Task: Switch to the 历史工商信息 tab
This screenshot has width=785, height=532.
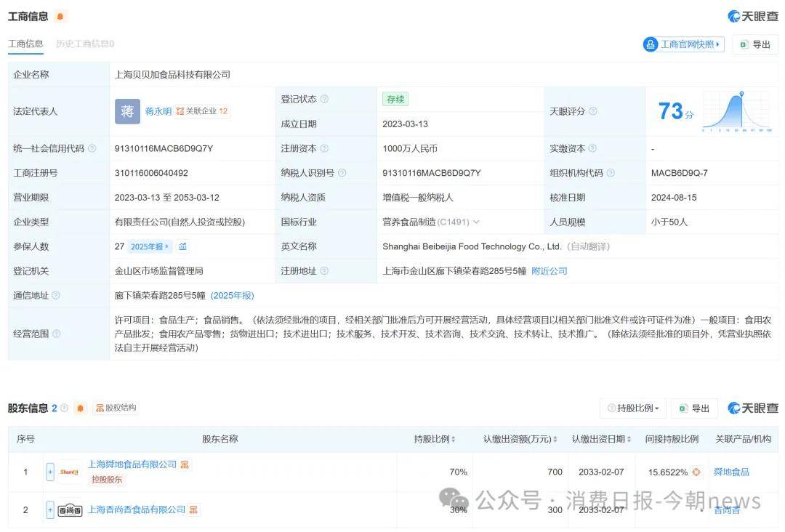Action: tap(85, 44)
